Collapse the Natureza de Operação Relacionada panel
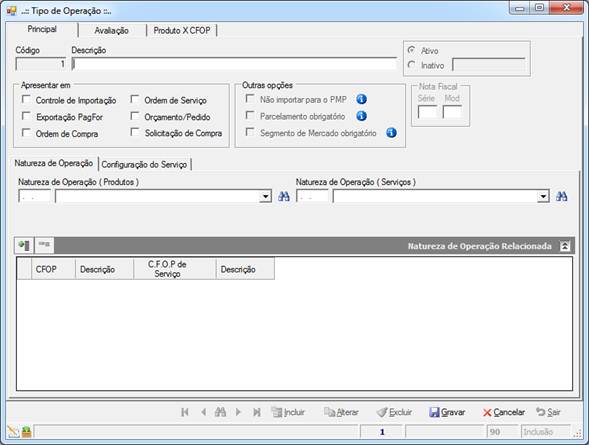589x445 pixels. tap(565, 246)
